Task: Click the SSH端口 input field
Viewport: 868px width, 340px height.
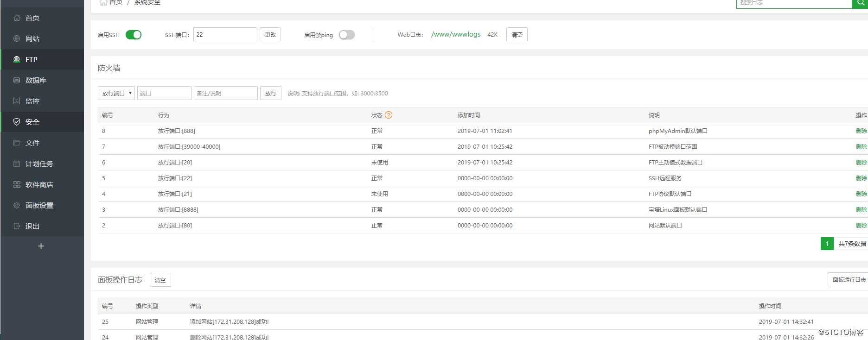Action: [x=225, y=34]
